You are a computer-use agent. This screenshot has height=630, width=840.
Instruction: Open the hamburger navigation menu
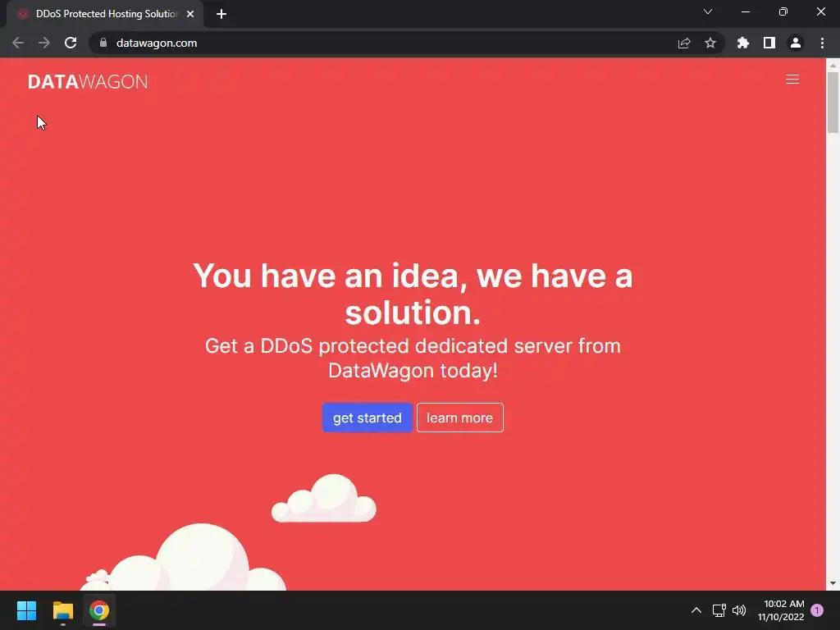tap(792, 80)
